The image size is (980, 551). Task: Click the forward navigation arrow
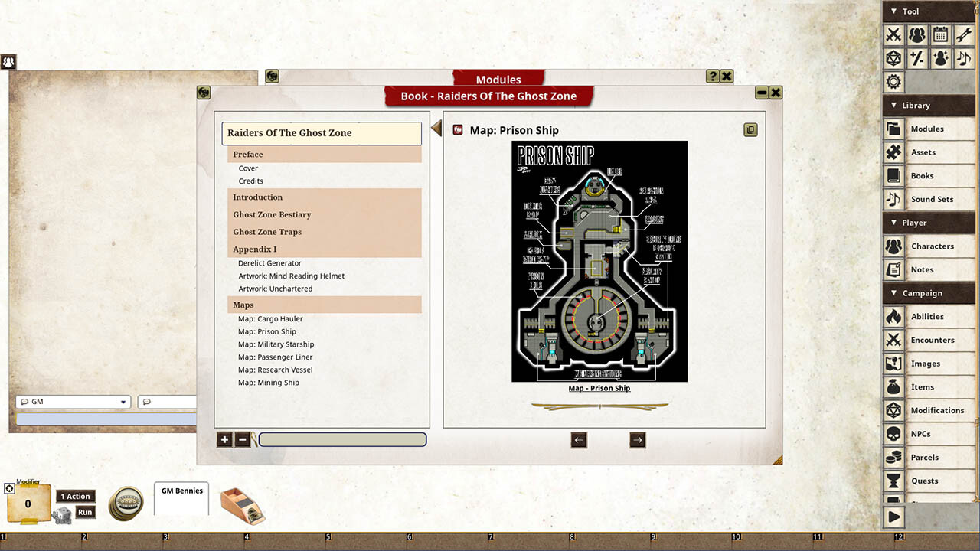tap(637, 439)
